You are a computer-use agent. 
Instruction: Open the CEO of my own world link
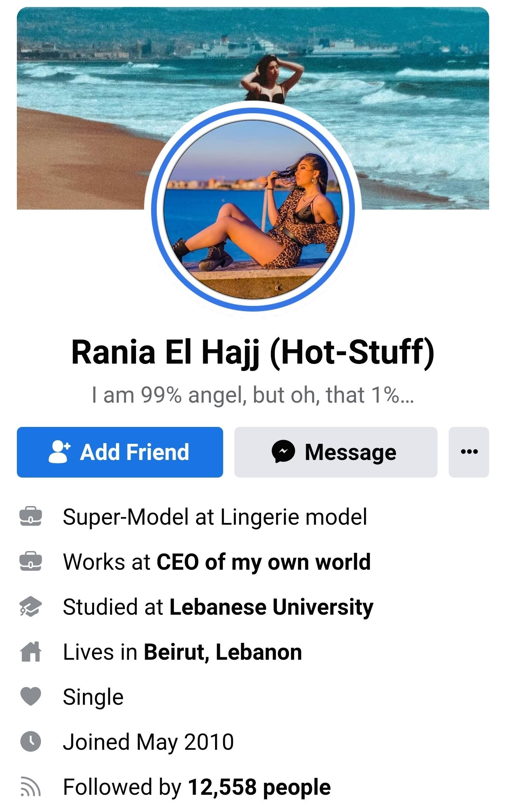click(x=264, y=562)
